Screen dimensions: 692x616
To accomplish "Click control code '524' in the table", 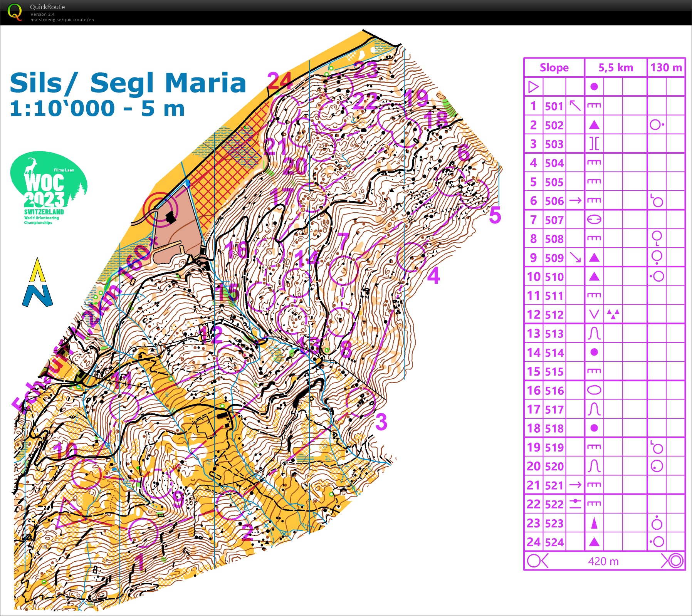I will 554,542.
